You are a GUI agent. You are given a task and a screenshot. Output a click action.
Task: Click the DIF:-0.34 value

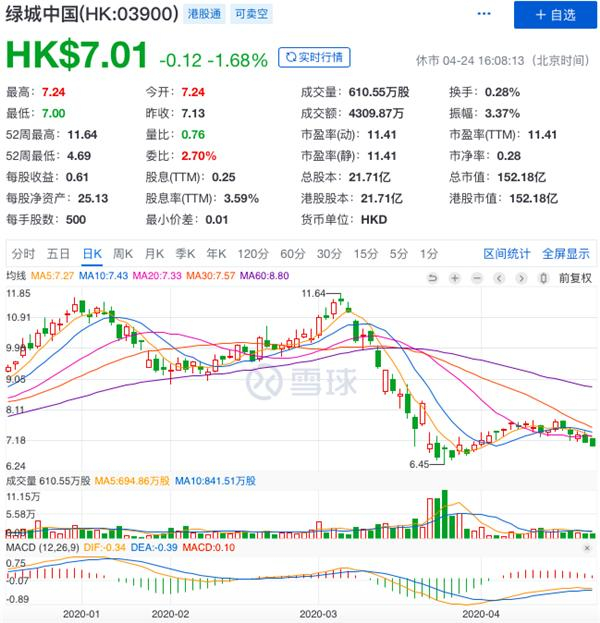[x=105, y=548]
